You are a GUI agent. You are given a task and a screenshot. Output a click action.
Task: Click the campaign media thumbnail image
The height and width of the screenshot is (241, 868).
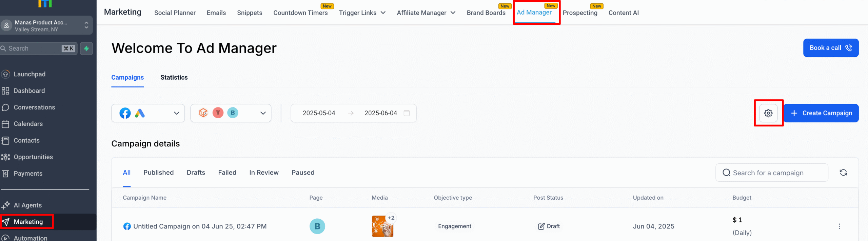coord(382,226)
